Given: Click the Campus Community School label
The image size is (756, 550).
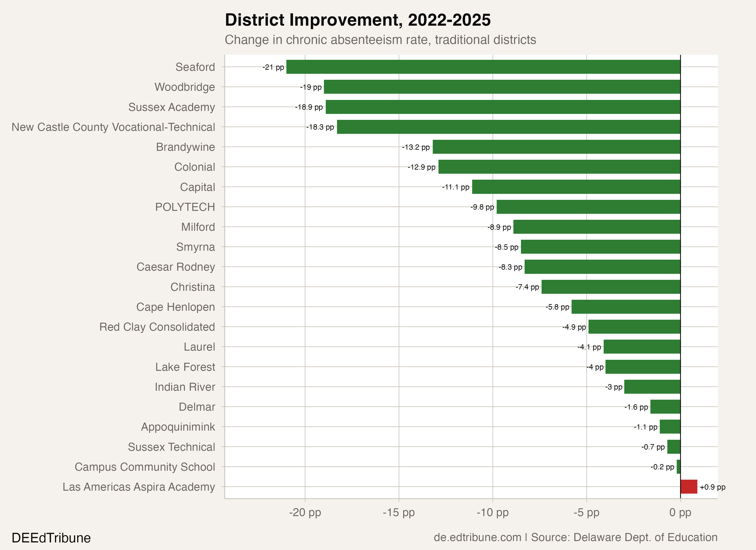Looking at the screenshot, I should 145,467.
